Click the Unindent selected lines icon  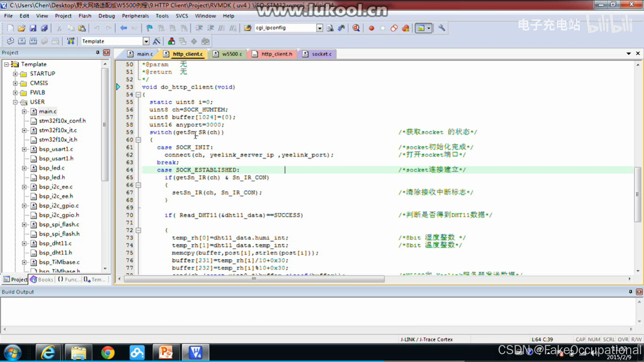210,28
